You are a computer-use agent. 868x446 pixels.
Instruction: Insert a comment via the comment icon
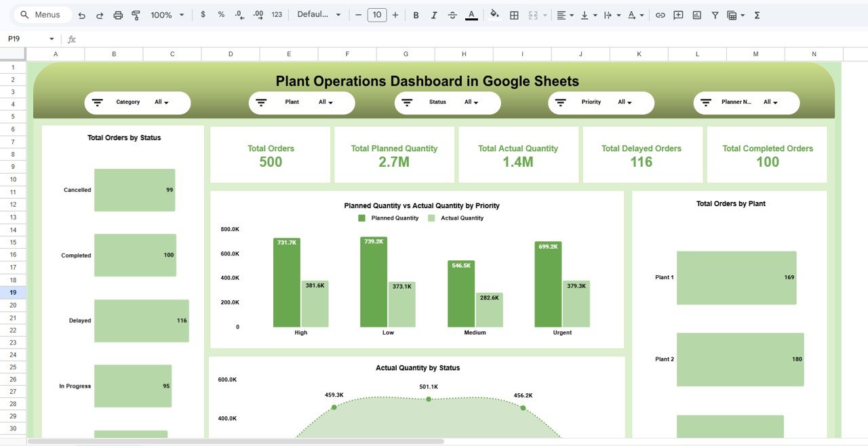point(677,14)
